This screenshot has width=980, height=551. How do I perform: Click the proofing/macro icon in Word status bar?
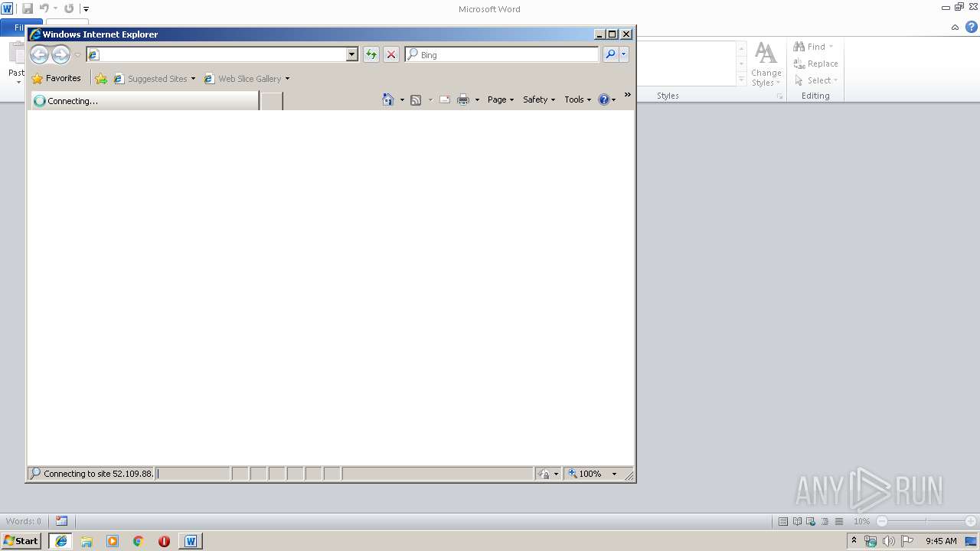tap(61, 521)
